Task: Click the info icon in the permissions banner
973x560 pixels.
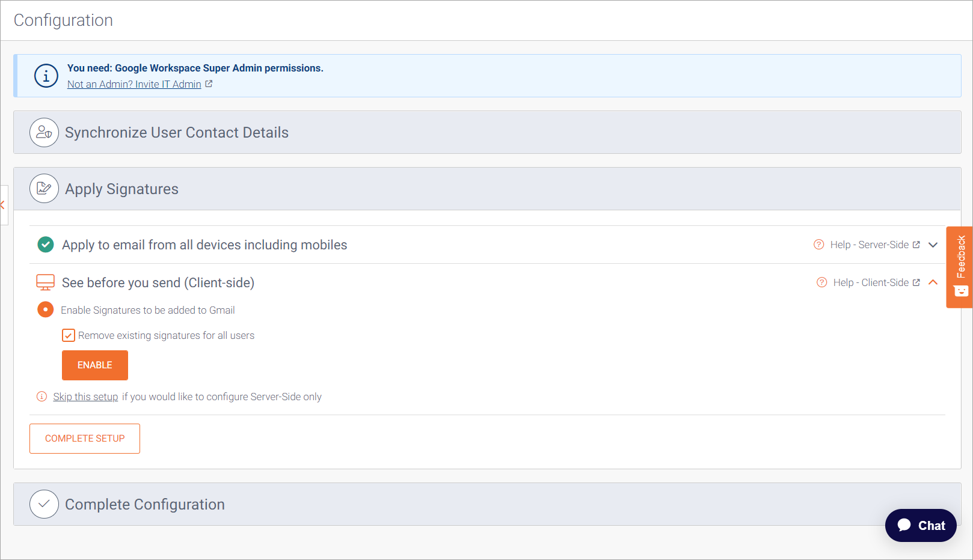Action: (46, 76)
